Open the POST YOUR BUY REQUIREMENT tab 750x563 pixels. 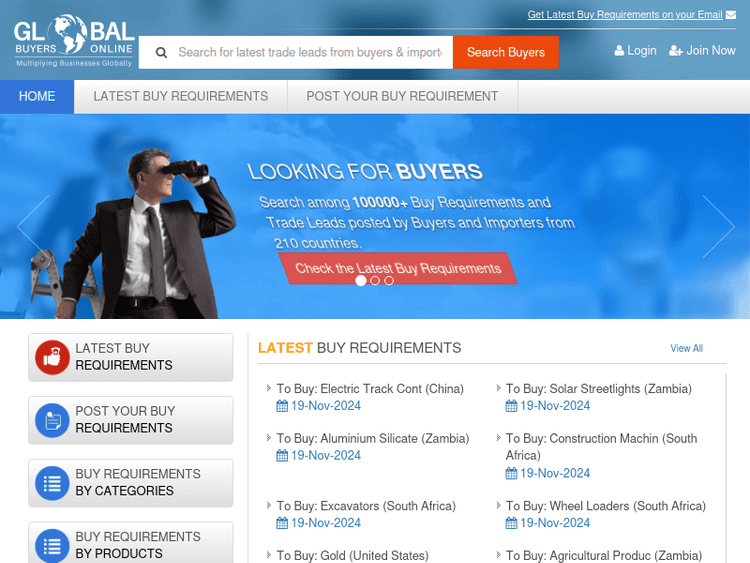click(x=402, y=97)
